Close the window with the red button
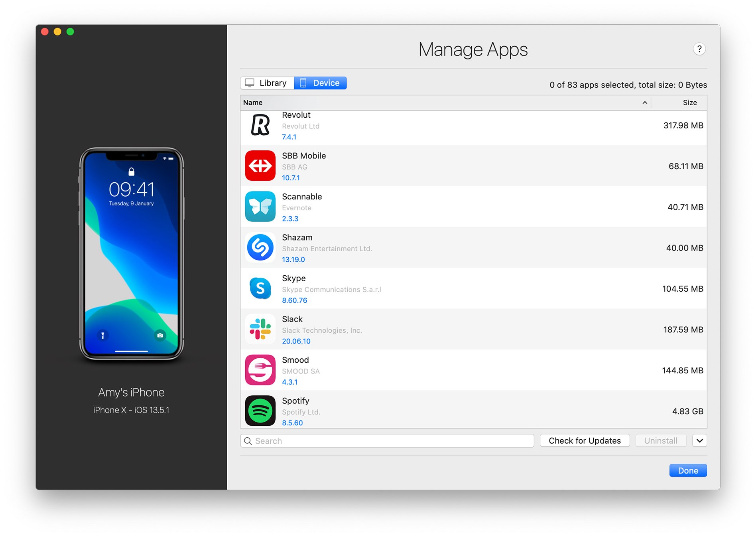The height and width of the screenshot is (537, 756). pos(45,32)
